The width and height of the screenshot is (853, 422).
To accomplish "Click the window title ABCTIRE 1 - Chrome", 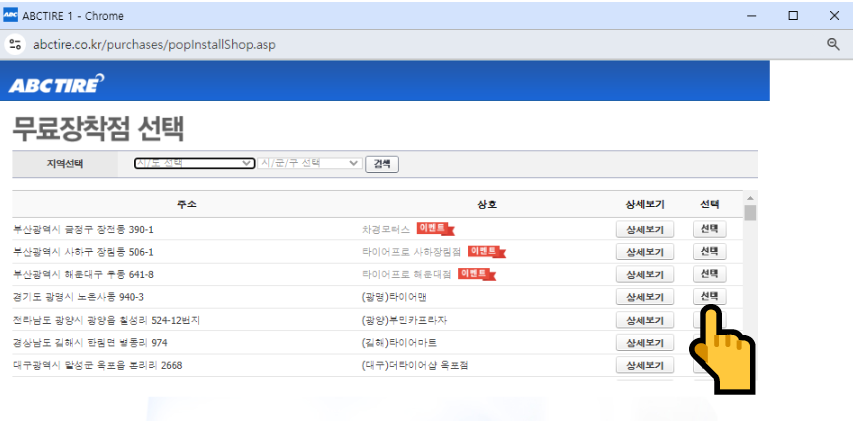I will (73, 16).
